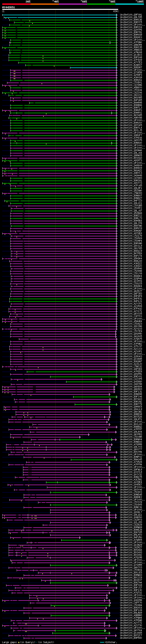Click the UniRef100_Q2HTP6 hit label
The height and width of the screenshot is (644, 146).
[x=131, y=30]
